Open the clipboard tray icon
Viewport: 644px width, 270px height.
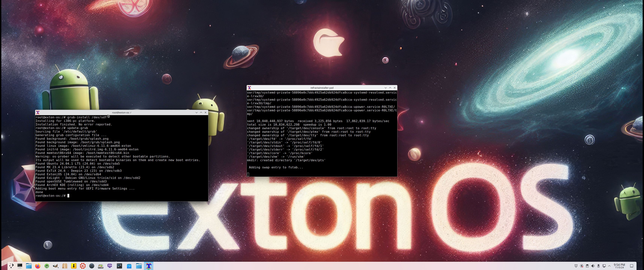click(587, 266)
